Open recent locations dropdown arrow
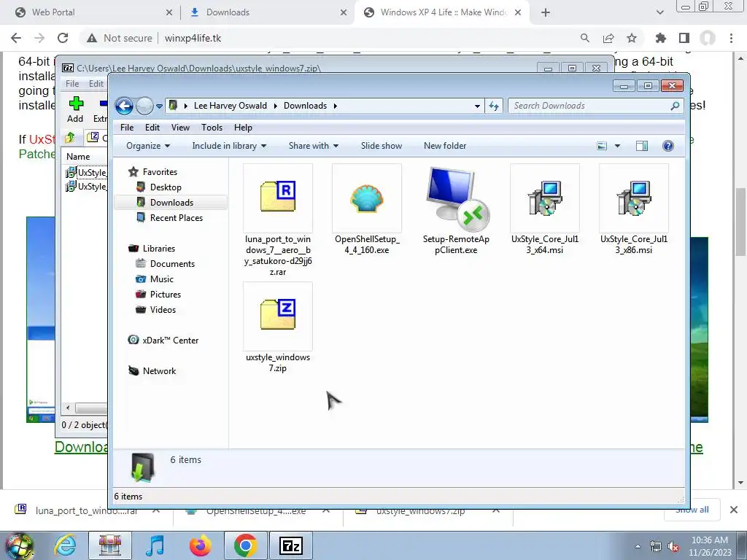The image size is (747, 560). 159,106
